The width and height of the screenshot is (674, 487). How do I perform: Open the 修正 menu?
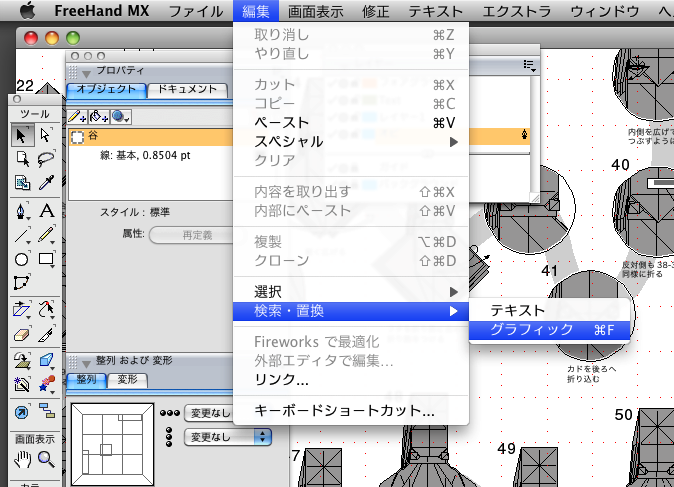(375, 11)
